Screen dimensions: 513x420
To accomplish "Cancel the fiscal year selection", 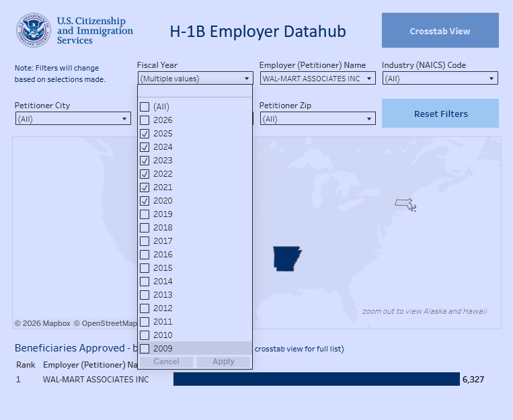I will pos(166,362).
